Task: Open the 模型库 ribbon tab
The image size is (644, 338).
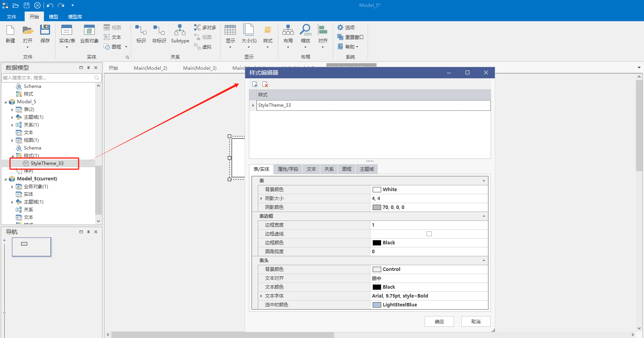Action: [x=75, y=17]
